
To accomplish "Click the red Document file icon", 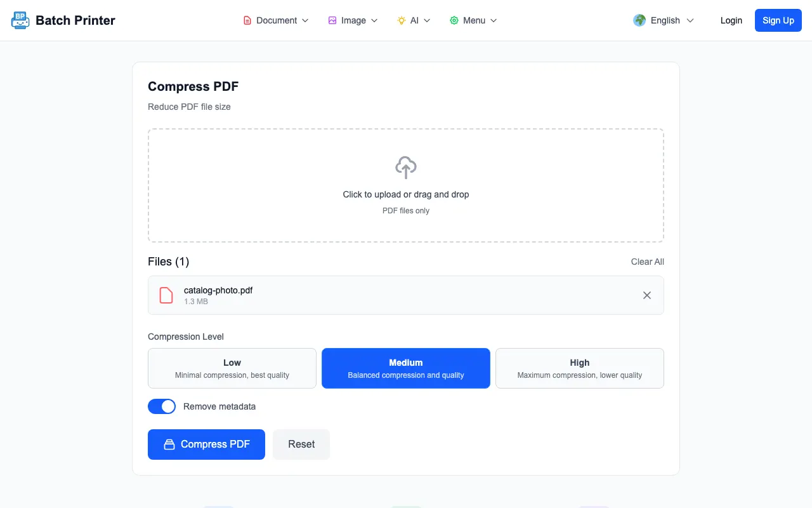I will [x=247, y=20].
